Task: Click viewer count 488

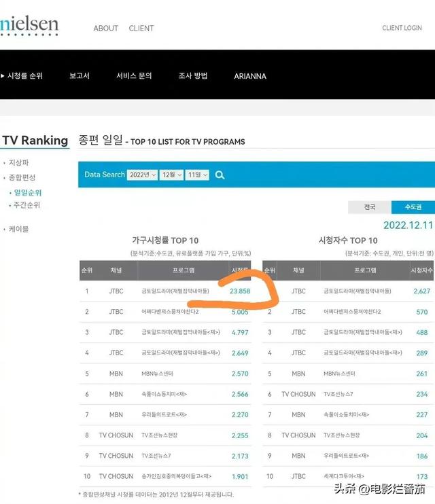Action: tap(422, 332)
